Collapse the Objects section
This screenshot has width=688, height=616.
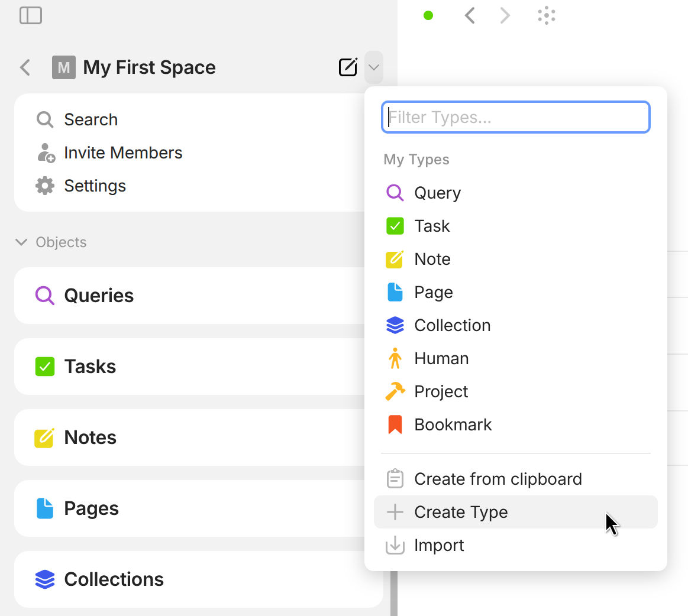(x=21, y=242)
